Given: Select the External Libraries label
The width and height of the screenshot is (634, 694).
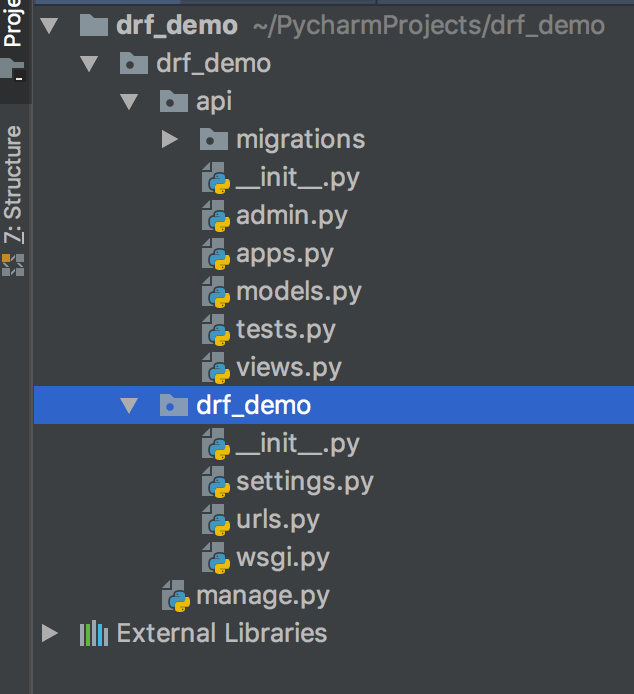Looking at the screenshot, I should click(222, 633).
